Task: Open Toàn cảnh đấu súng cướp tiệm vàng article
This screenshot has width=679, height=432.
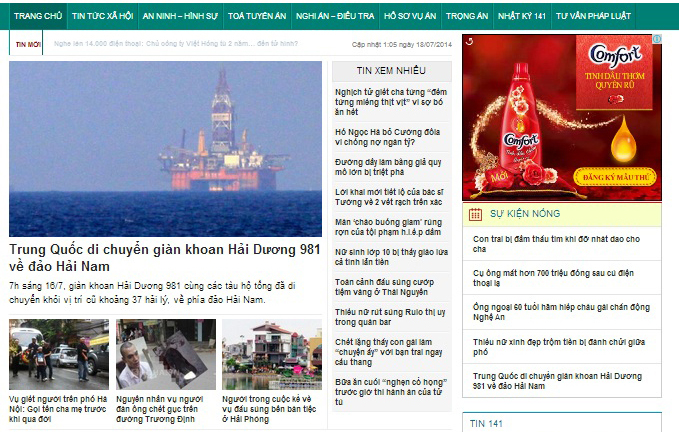Action: (385, 287)
